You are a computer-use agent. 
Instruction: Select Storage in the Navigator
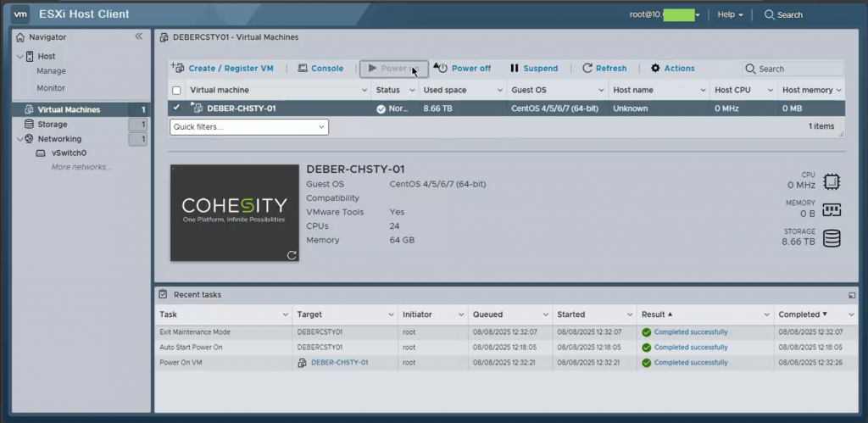(x=52, y=125)
